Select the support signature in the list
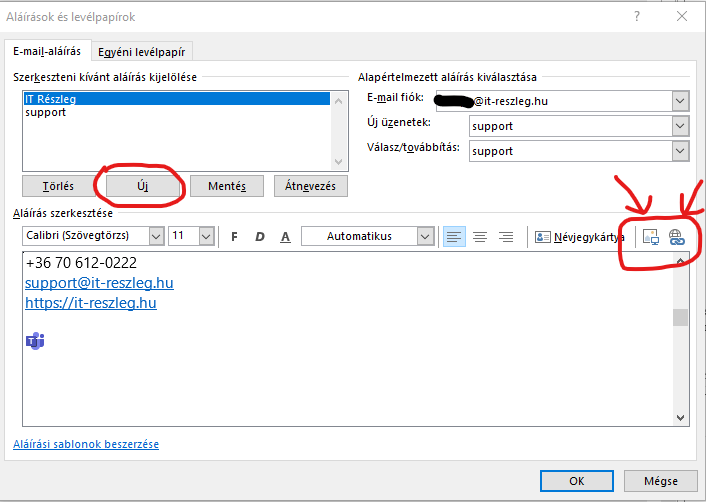Viewport: 706px width, 502px height. click(x=46, y=113)
